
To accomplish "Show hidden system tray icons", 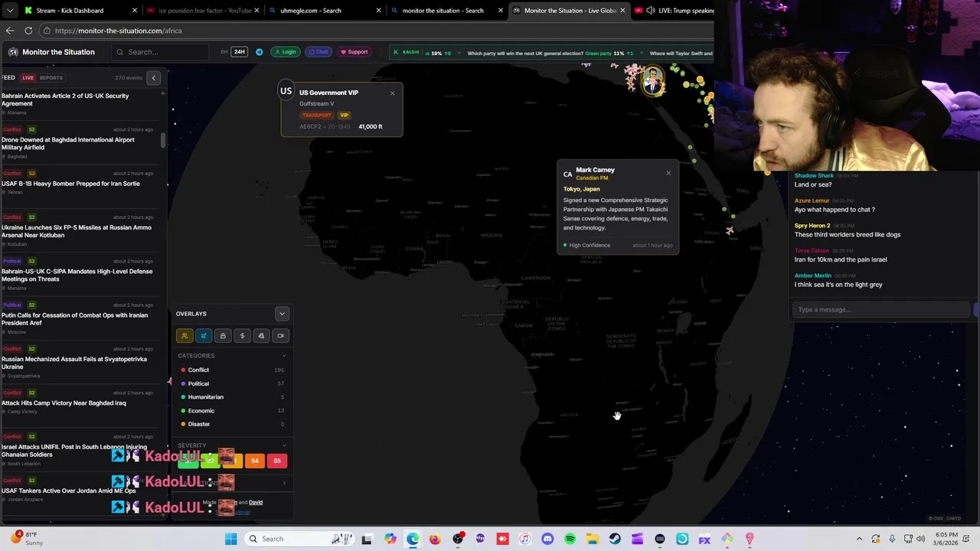I will [859, 539].
